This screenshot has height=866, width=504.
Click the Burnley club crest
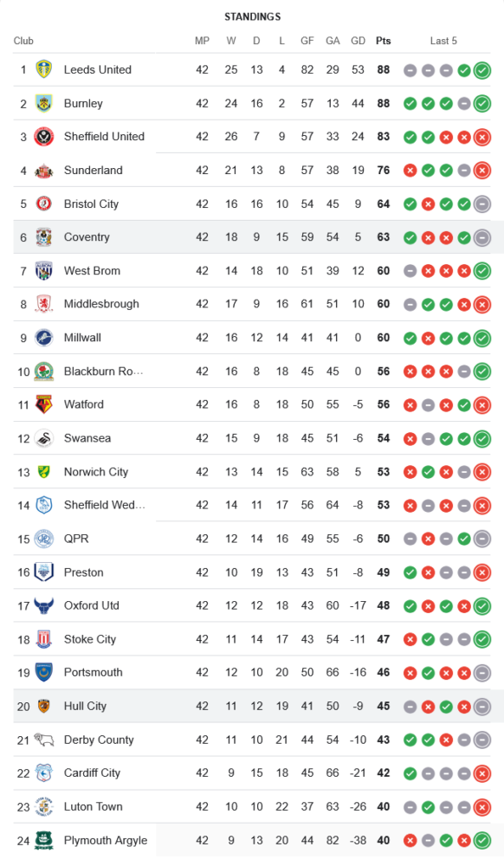(43, 103)
